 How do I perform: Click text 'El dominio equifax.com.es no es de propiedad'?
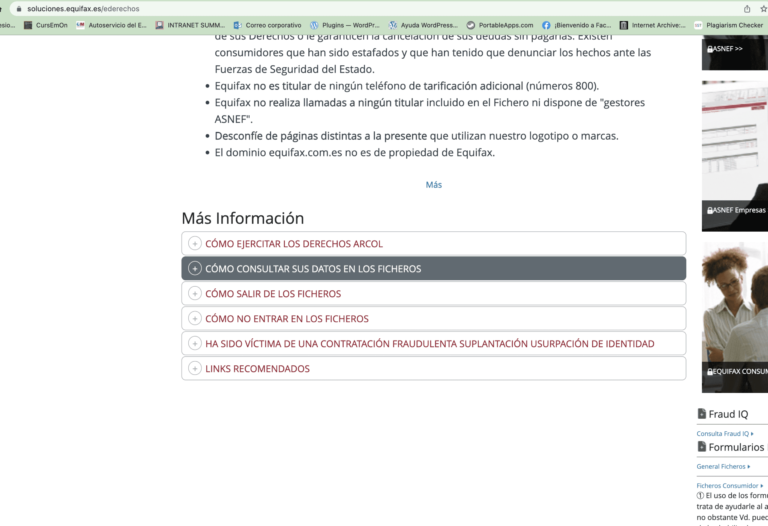pos(355,152)
